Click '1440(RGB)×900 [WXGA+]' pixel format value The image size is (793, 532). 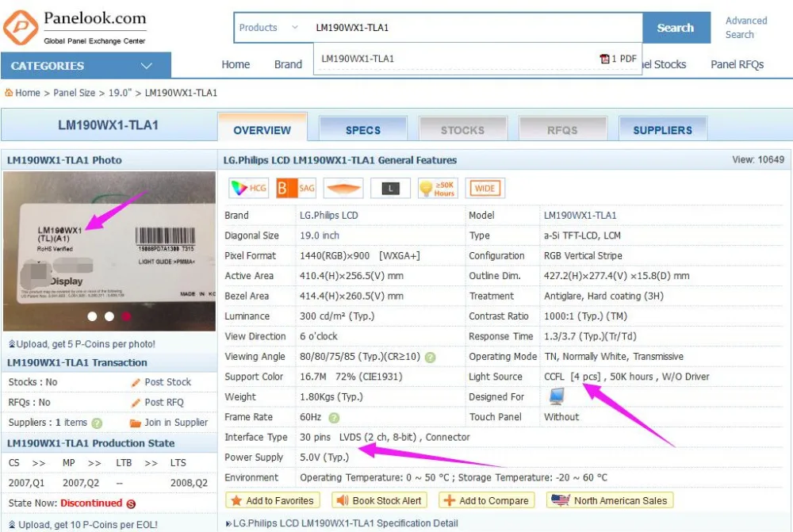tap(359, 256)
